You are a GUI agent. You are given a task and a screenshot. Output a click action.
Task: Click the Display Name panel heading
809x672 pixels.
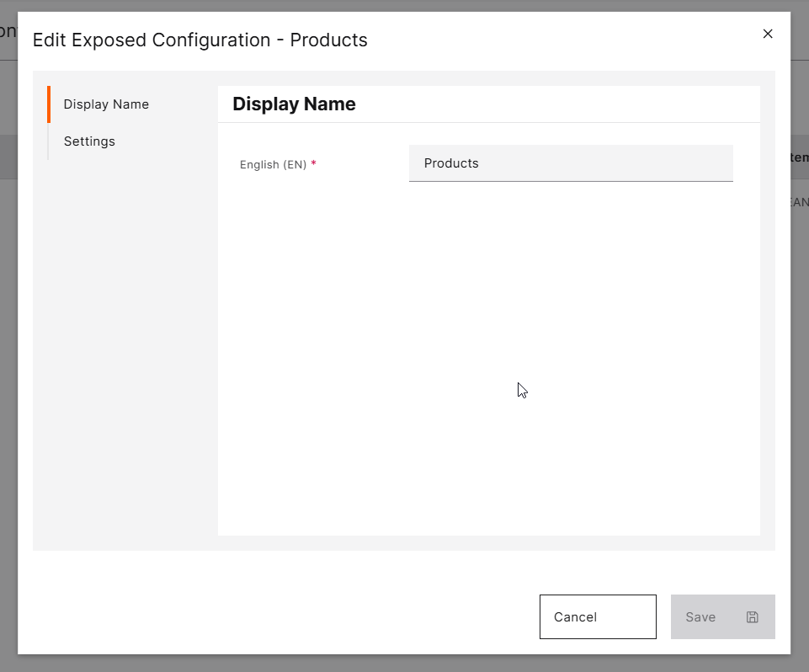pos(294,104)
